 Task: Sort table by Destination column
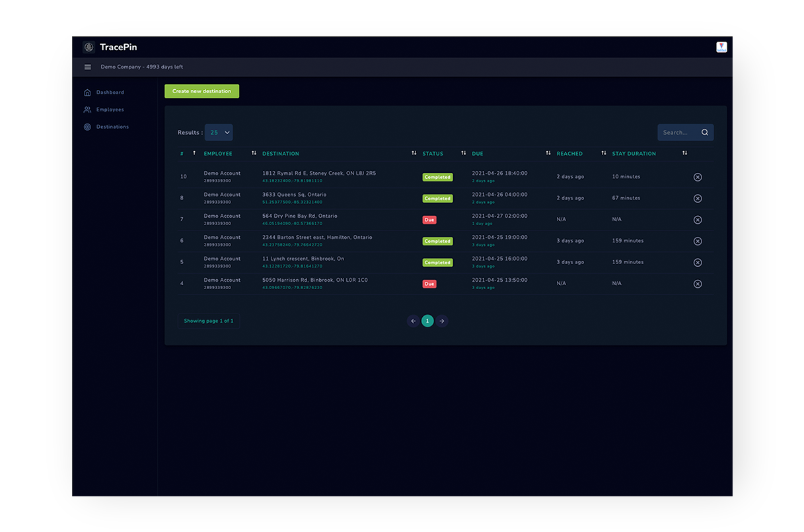[x=414, y=154]
